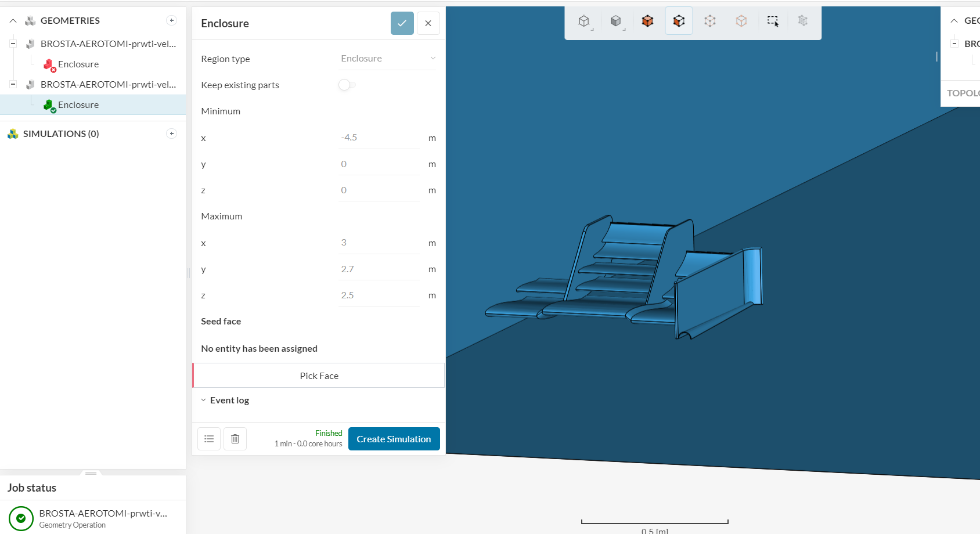Confirm the Enclosure with the checkmark button
Screen dimensions: 980x534
click(402, 23)
